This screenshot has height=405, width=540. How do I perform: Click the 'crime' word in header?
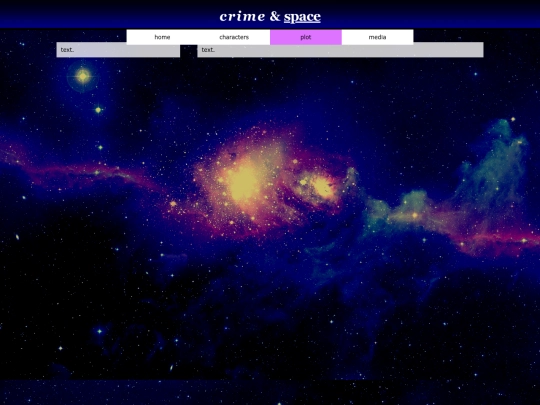[x=242, y=17]
